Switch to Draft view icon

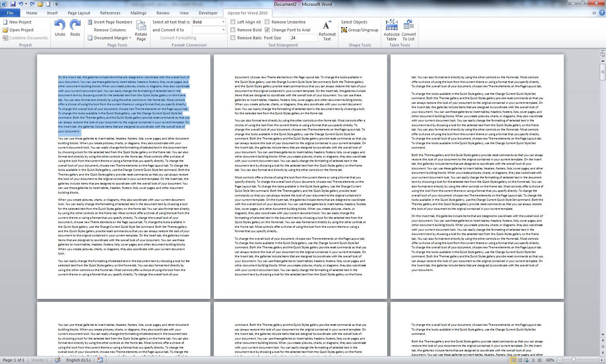pyautogui.click(x=540, y=360)
